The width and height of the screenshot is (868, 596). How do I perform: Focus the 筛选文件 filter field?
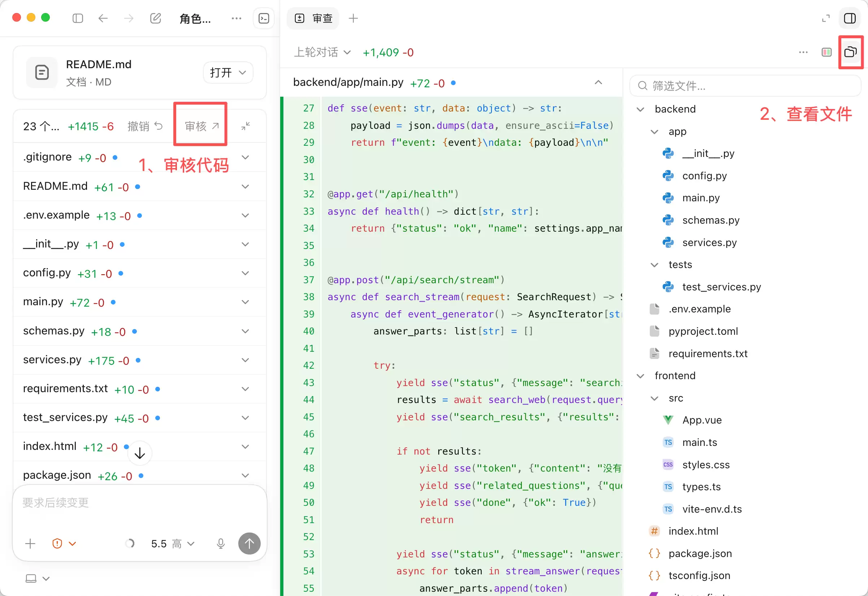[x=745, y=86]
